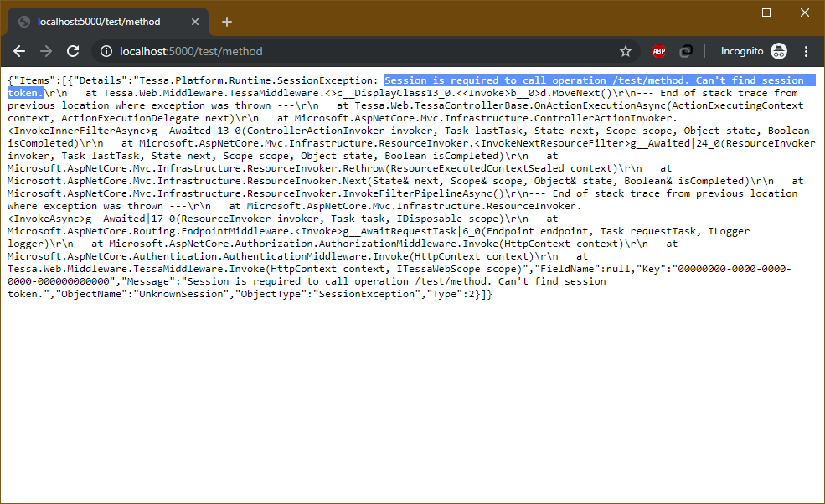Close the localhost:5000/test/method tab
Screen dimensions: 825x504
click(x=194, y=21)
